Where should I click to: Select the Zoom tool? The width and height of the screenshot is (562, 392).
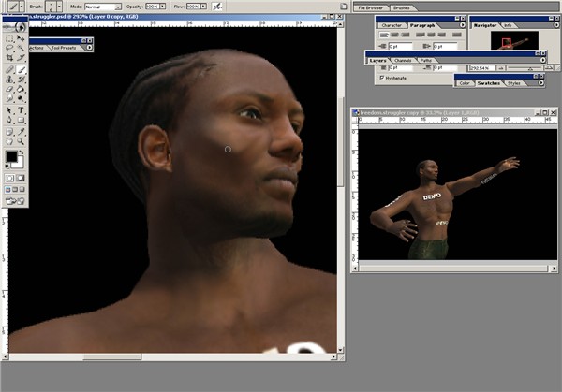tap(21, 142)
